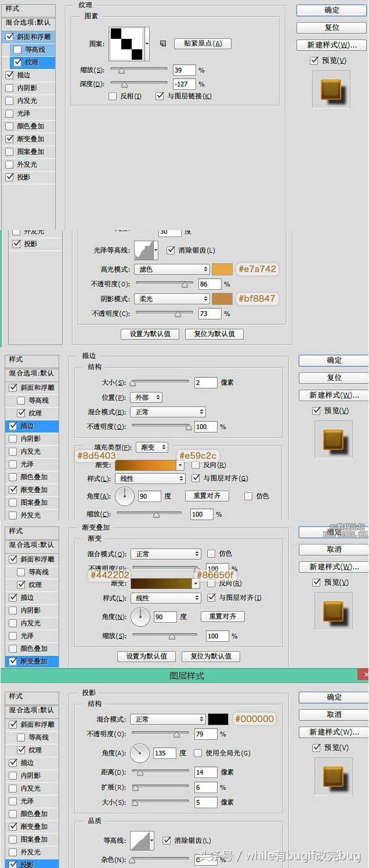Open the 填充类型 dropdown showing 渐变
The image size is (369, 868).
click(152, 448)
